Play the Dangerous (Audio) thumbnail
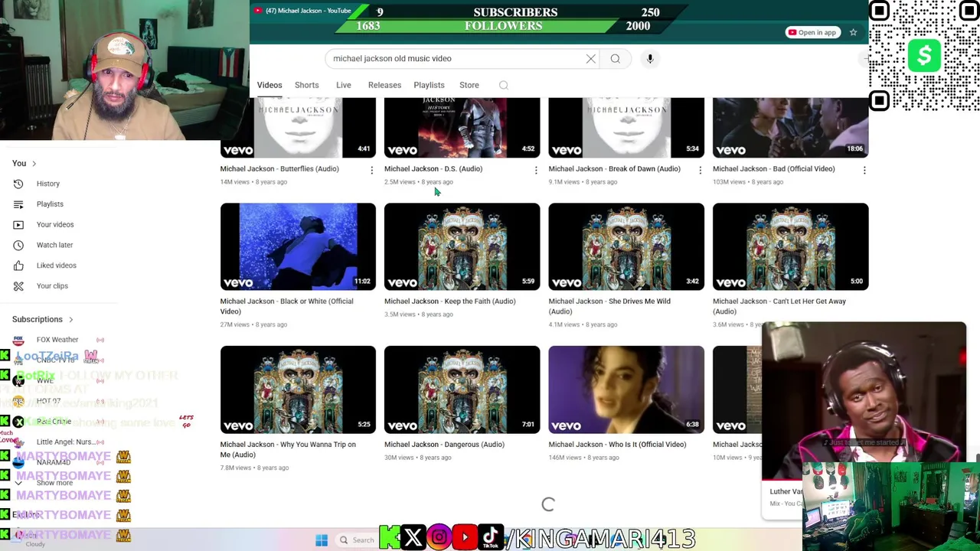This screenshot has height=551, width=980. click(462, 390)
